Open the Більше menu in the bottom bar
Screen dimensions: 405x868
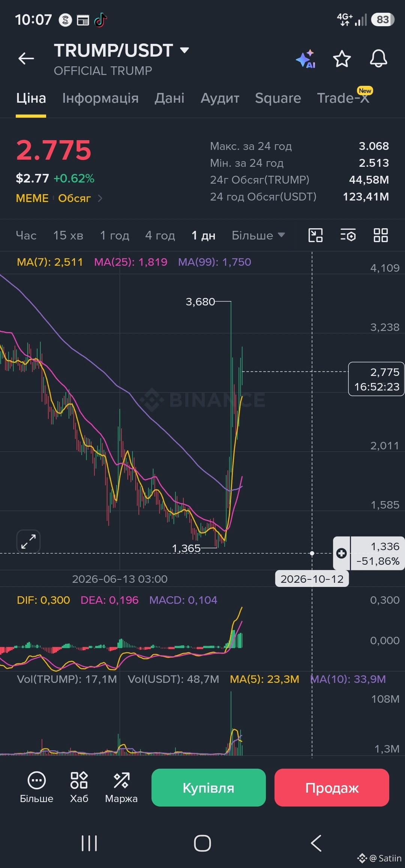point(36,788)
